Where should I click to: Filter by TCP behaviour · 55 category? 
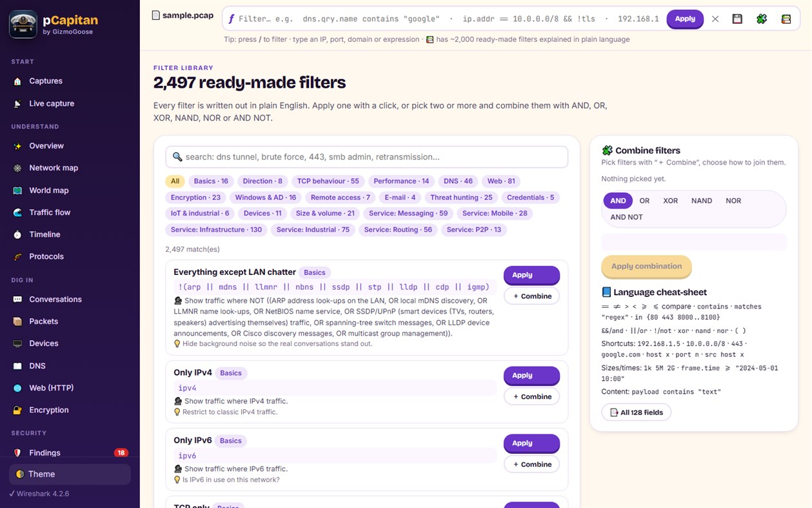click(x=328, y=181)
